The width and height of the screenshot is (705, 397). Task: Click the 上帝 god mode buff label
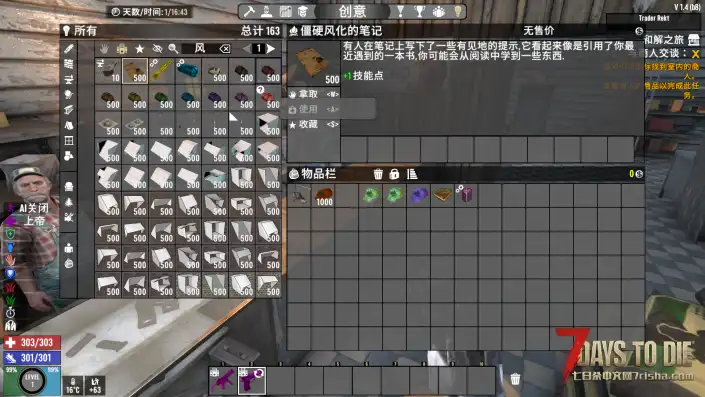tap(34, 221)
